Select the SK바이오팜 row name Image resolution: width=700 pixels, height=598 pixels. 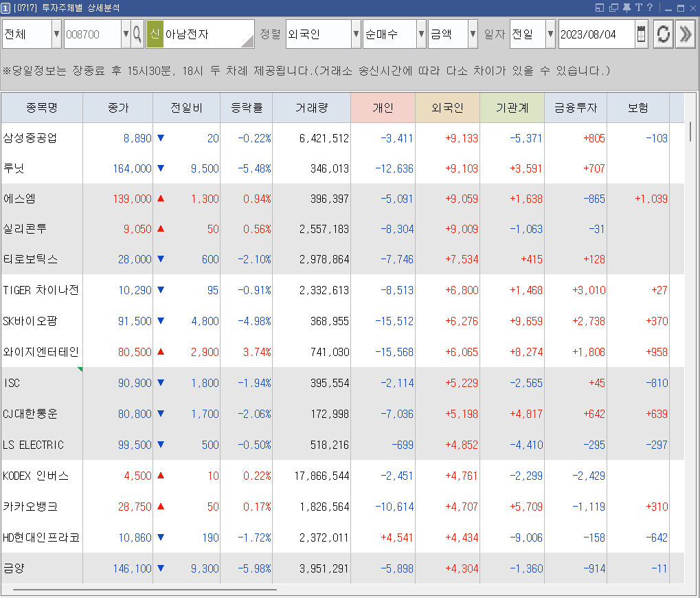(x=30, y=321)
